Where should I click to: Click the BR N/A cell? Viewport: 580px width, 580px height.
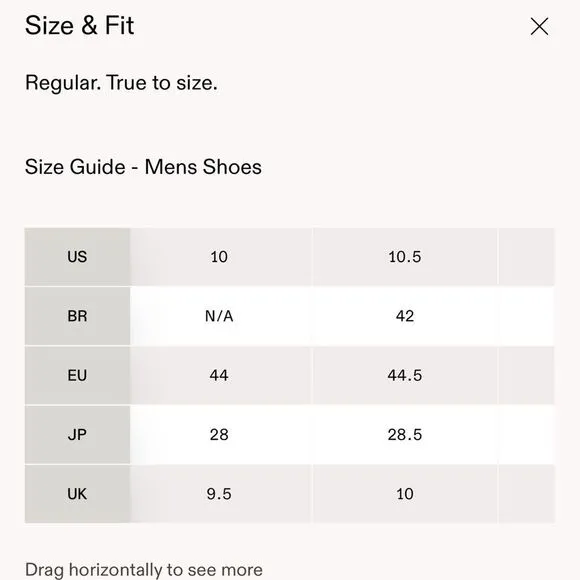pos(221,316)
